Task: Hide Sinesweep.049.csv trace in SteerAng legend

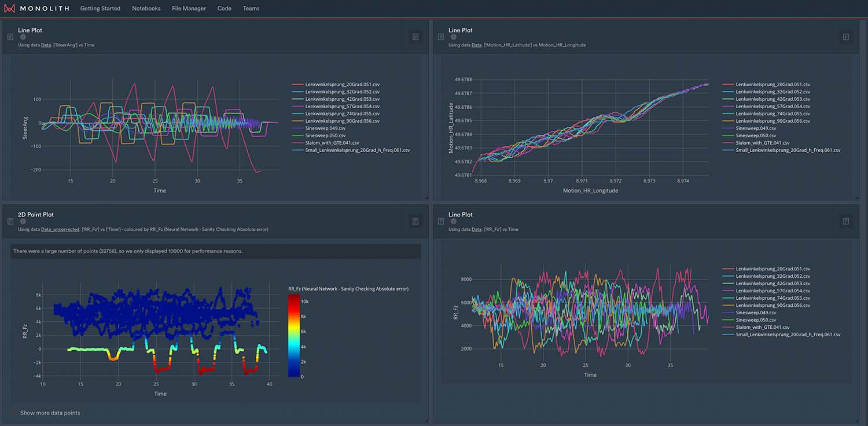Action: [x=326, y=128]
